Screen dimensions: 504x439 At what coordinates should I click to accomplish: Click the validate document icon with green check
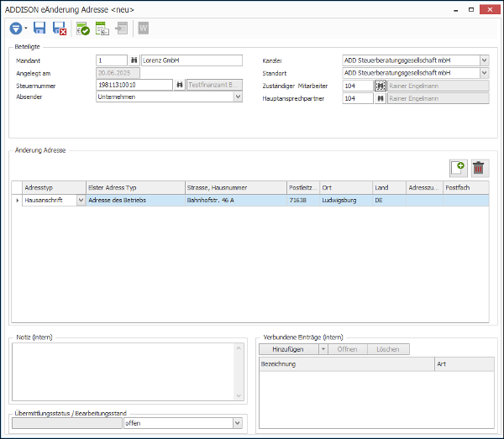(82, 29)
